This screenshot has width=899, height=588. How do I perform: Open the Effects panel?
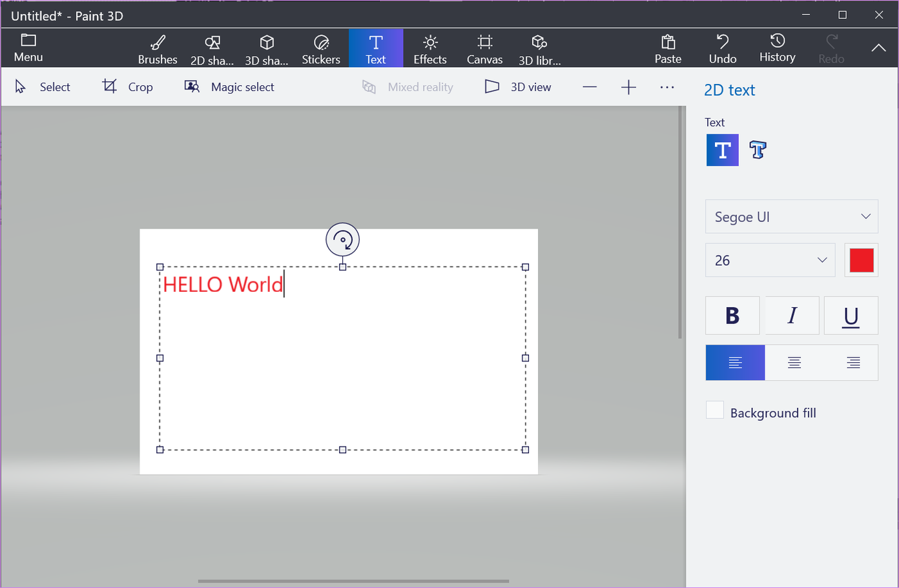pyautogui.click(x=429, y=48)
